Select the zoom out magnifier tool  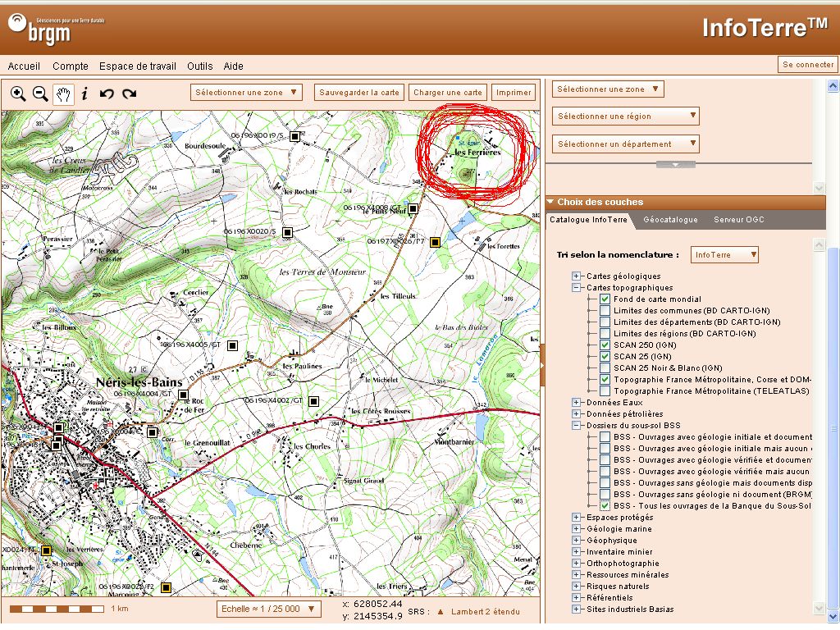(40, 94)
